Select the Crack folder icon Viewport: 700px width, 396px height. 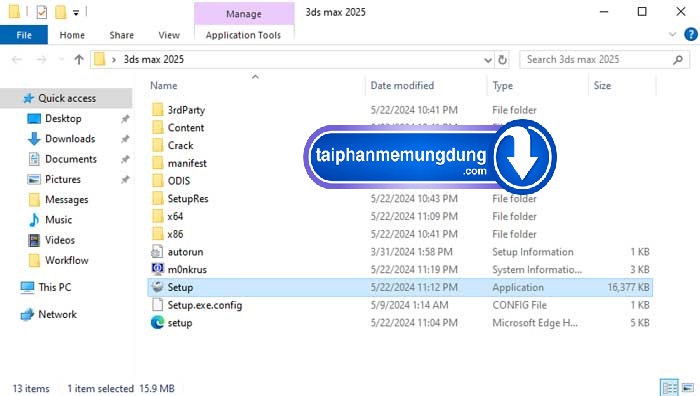point(158,146)
